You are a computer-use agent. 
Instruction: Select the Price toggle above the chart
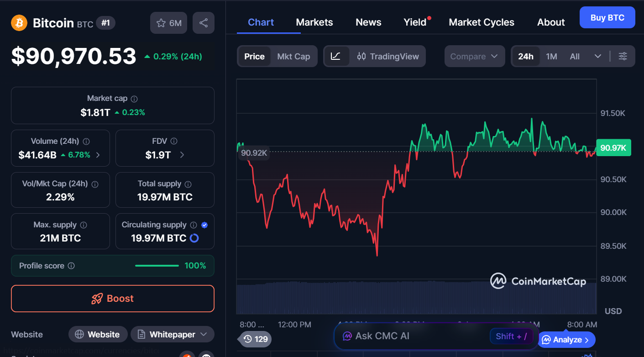(254, 56)
